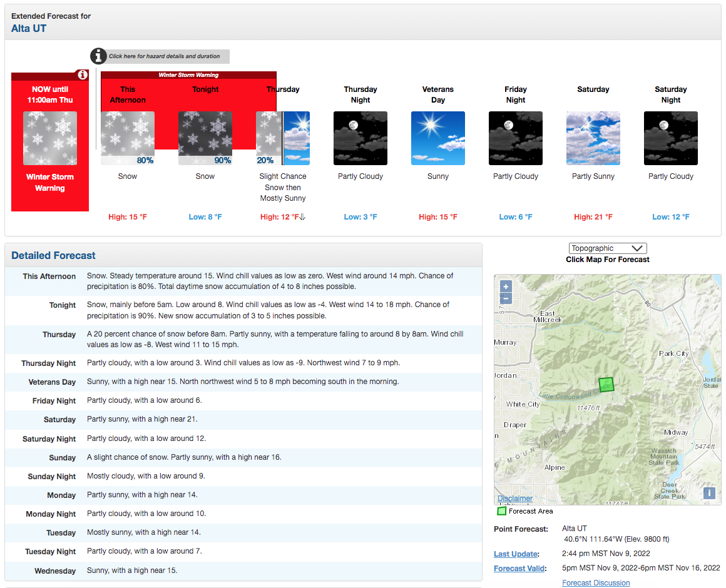This screenshot has width=726, height=588.
Task: Click the Winter Storm Warning banner header
Action: coord(188,75)
